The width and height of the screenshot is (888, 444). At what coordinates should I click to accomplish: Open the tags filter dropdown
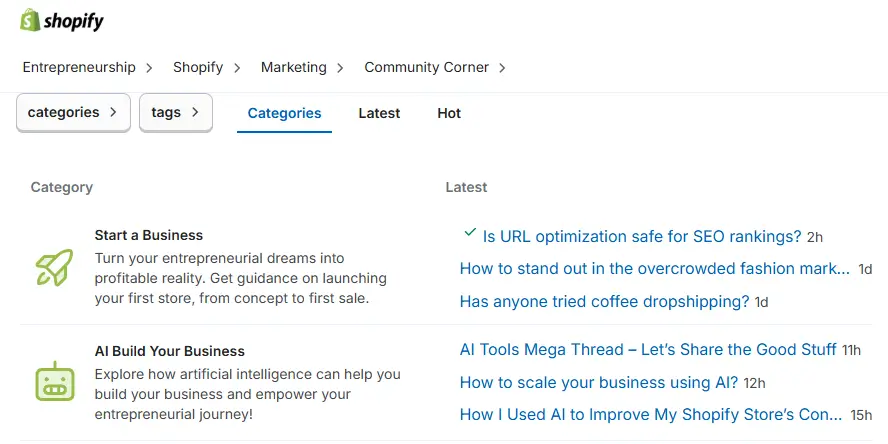click(175, 113)
